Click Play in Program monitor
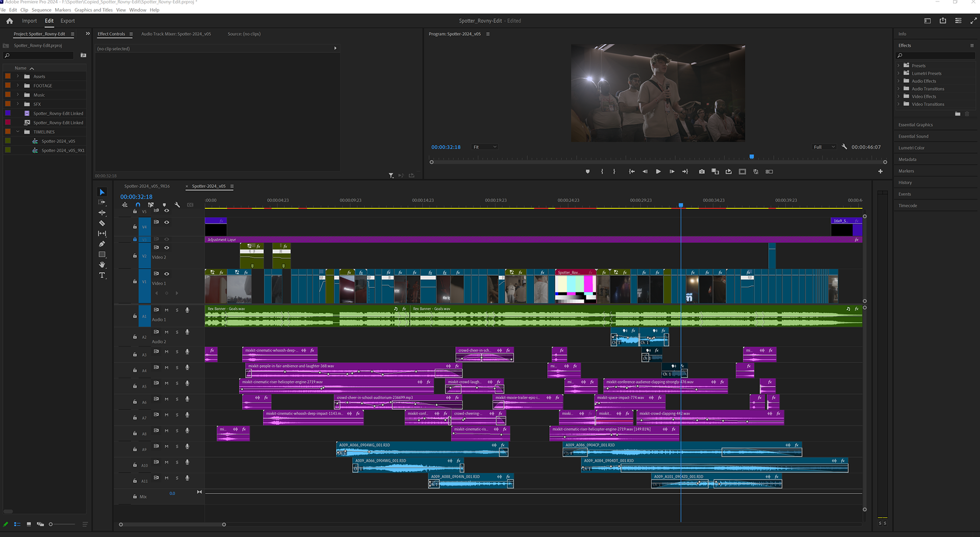The width and height of the screenshot is (980, 537). (658, 172)
